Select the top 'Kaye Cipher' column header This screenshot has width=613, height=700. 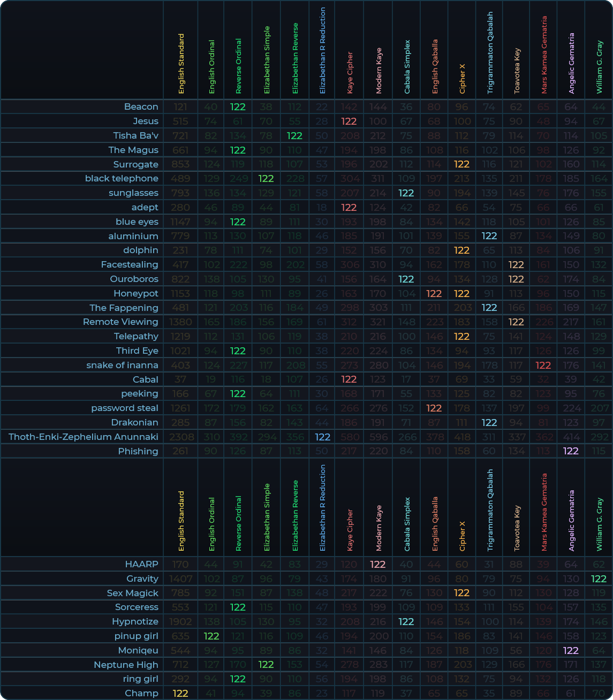click(350, 73)
